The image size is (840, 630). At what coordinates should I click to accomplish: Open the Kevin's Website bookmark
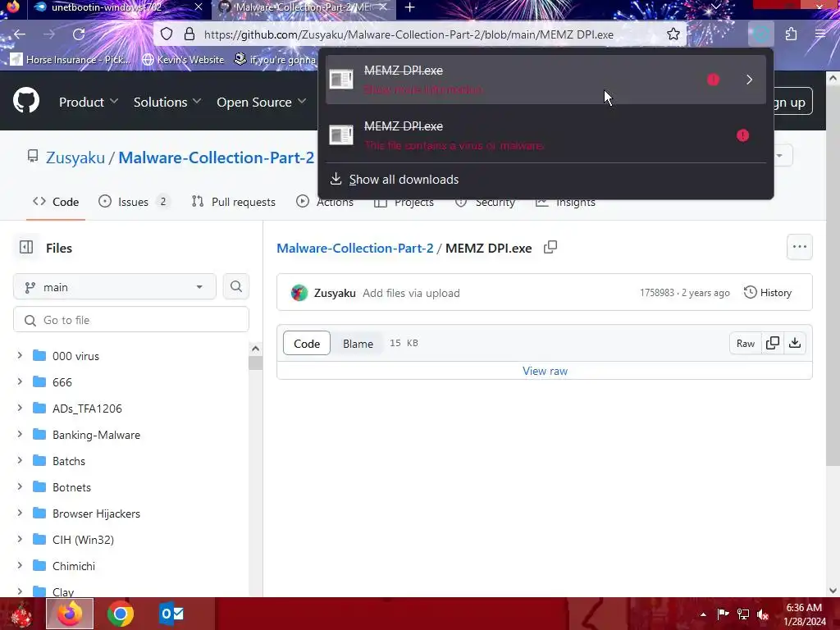[183, 59]
